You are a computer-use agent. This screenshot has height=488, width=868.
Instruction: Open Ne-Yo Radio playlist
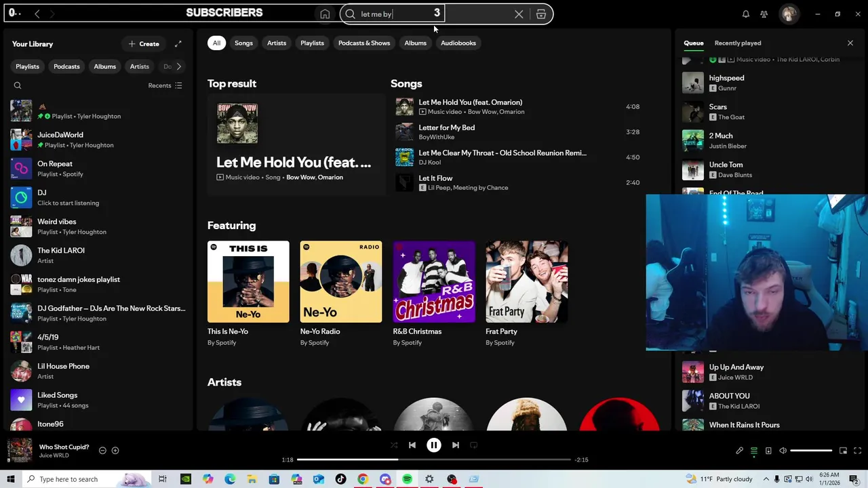click(341, 293)
